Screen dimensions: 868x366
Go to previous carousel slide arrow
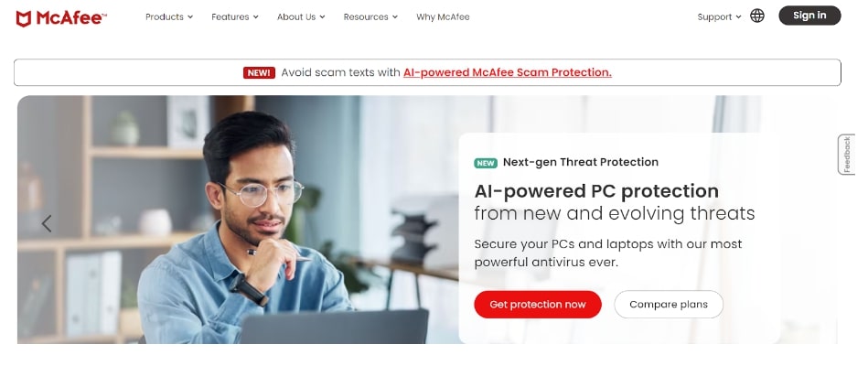47,223
